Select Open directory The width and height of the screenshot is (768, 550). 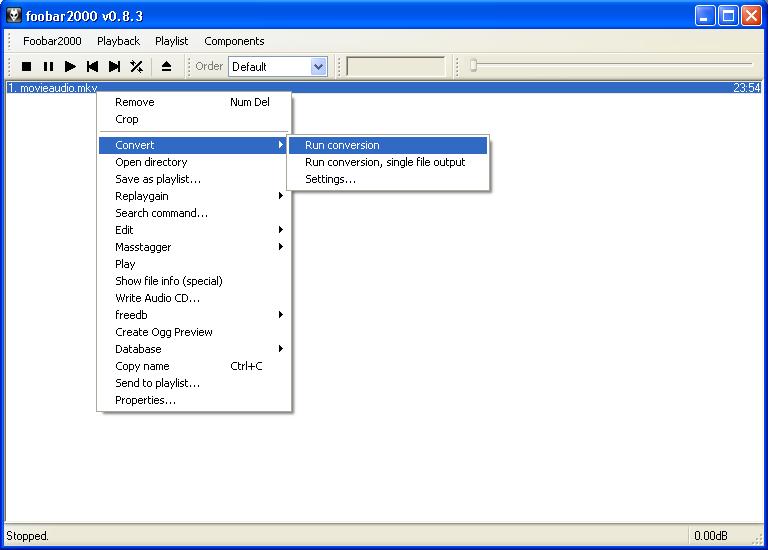[x=194, y=162]
